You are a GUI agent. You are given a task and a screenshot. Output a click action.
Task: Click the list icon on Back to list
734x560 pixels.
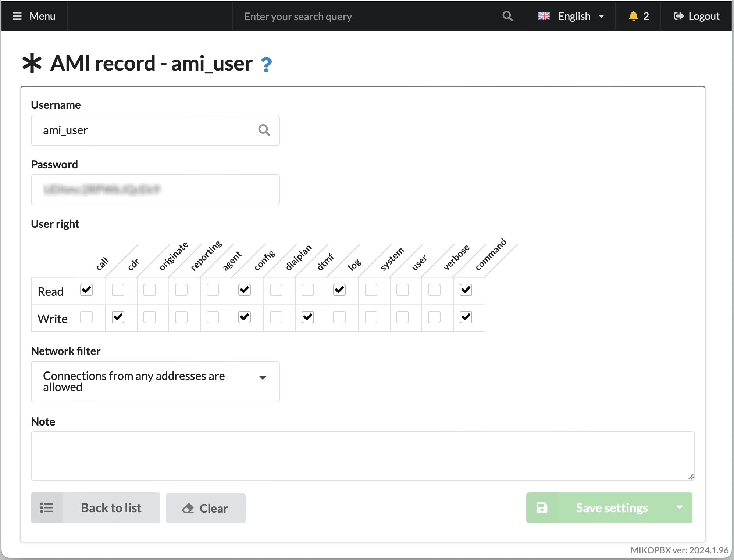[x=47, y=508]
